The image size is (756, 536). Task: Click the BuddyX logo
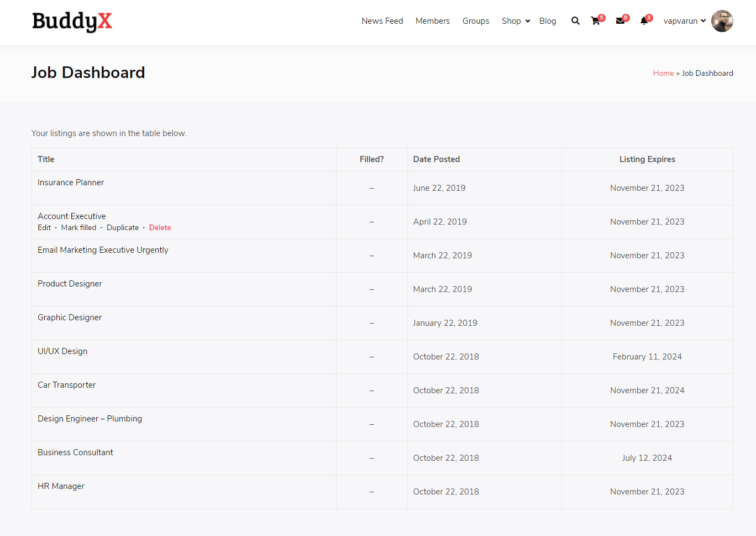72,22
